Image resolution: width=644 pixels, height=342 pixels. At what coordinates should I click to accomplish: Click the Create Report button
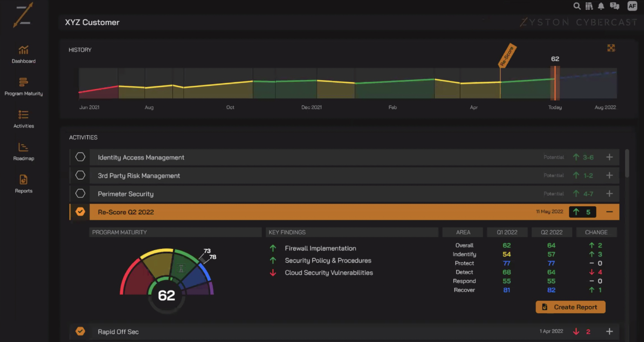coord(570,307)
